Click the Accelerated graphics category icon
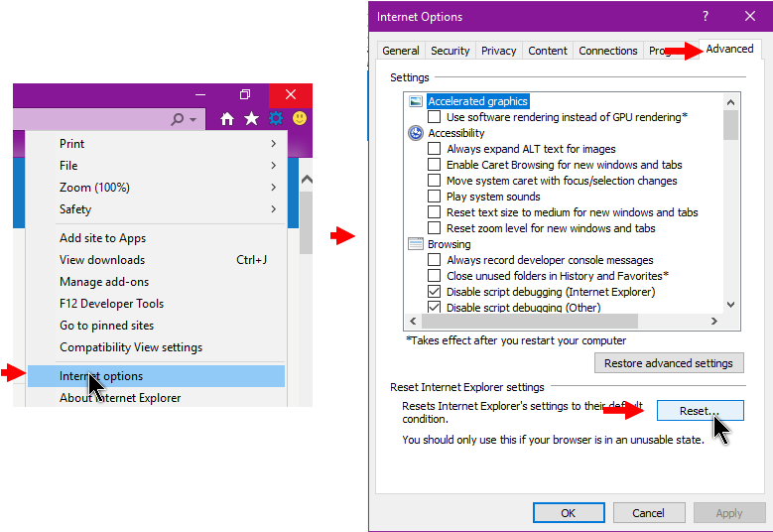773x532 pixels. pyautogui.click(x=416, y=101)
